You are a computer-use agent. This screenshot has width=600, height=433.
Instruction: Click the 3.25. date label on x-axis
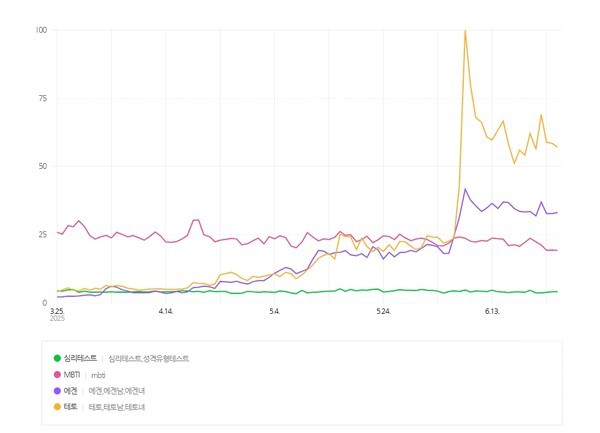pos(56,311)
